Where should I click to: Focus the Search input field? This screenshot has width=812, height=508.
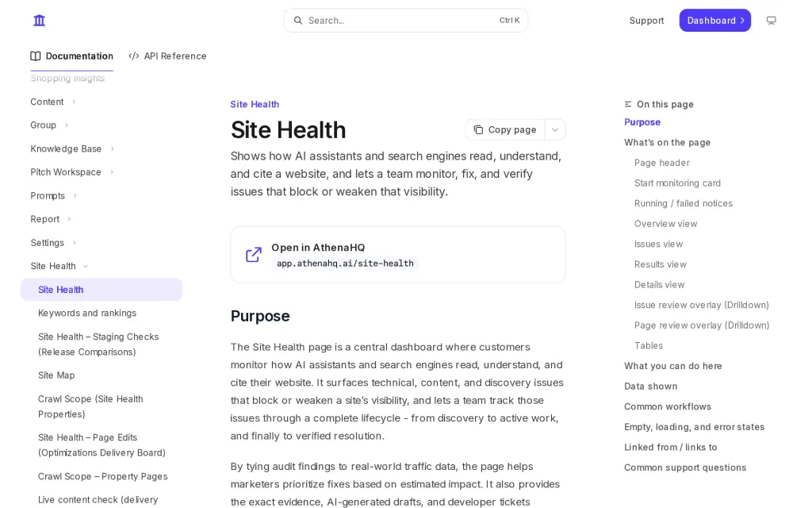[405, 20]
